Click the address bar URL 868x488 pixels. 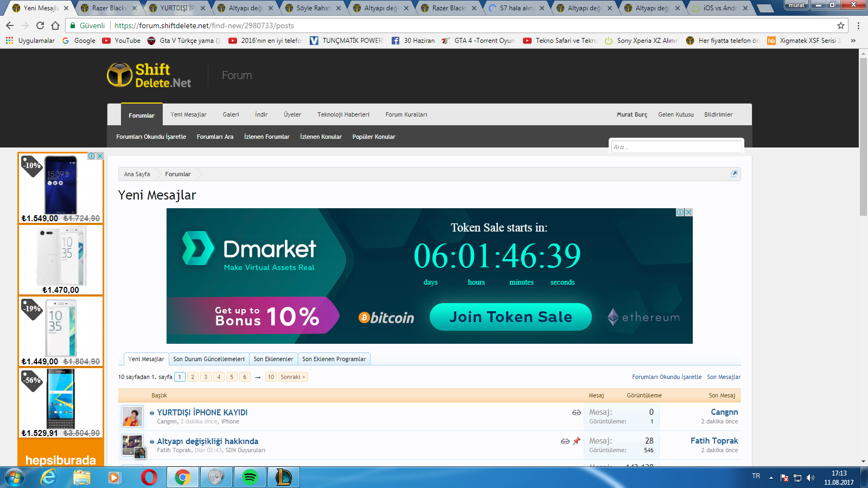(x=204, y=25)
